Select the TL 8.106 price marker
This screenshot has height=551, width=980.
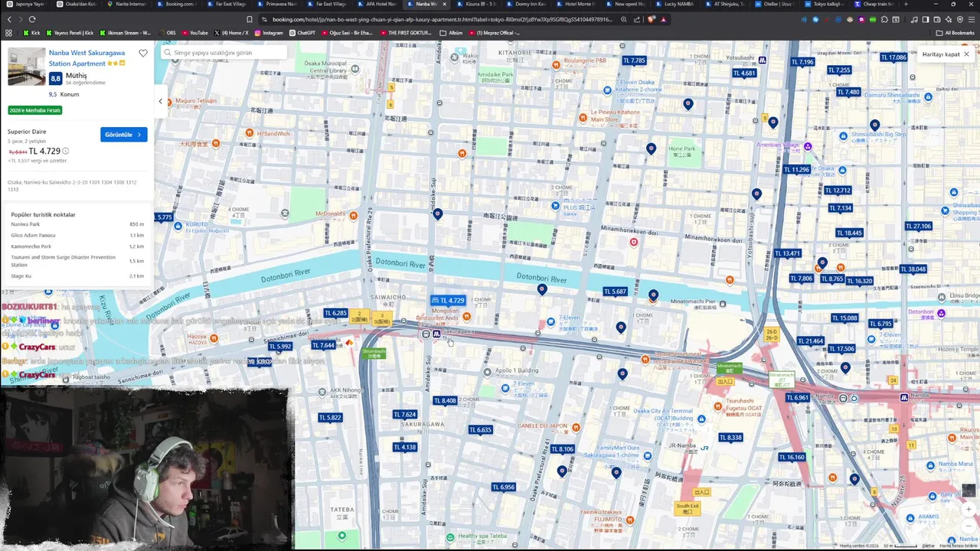(562, 449)
